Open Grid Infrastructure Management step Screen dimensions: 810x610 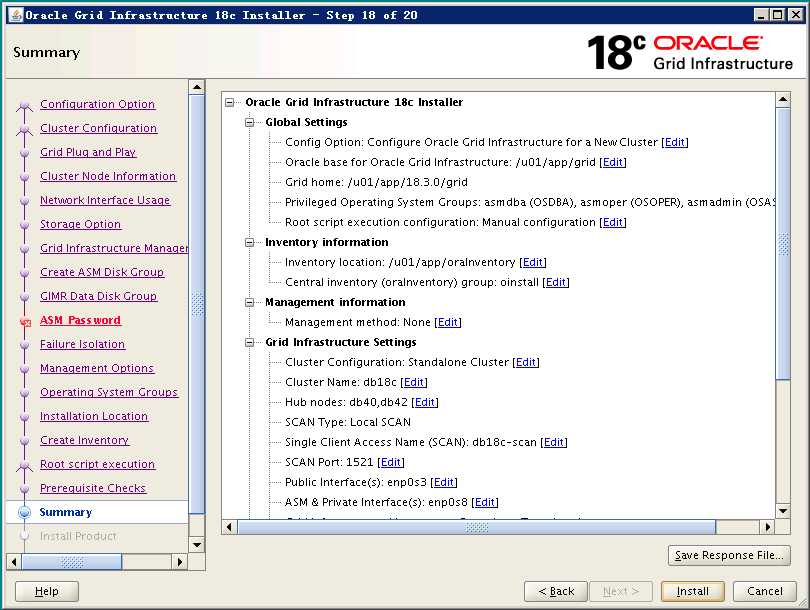114,248
